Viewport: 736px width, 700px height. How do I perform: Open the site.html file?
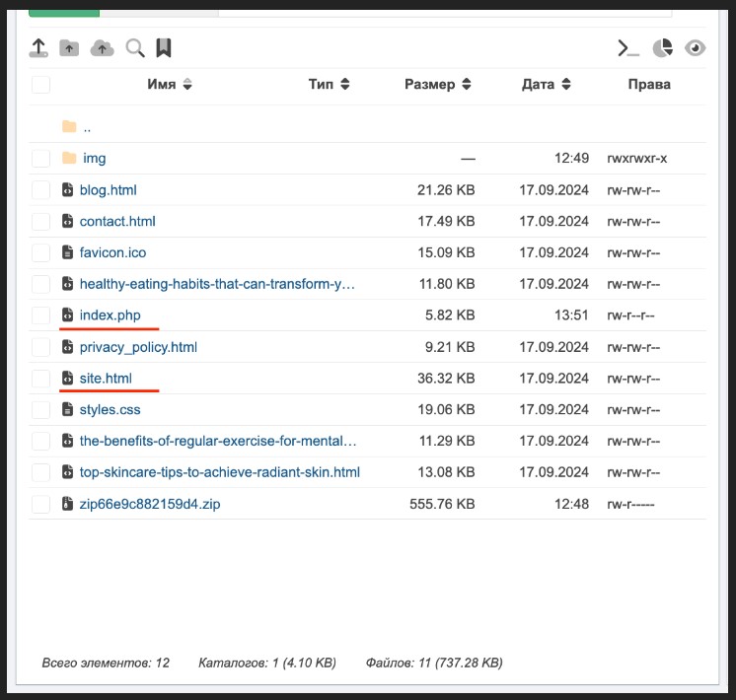106,379
